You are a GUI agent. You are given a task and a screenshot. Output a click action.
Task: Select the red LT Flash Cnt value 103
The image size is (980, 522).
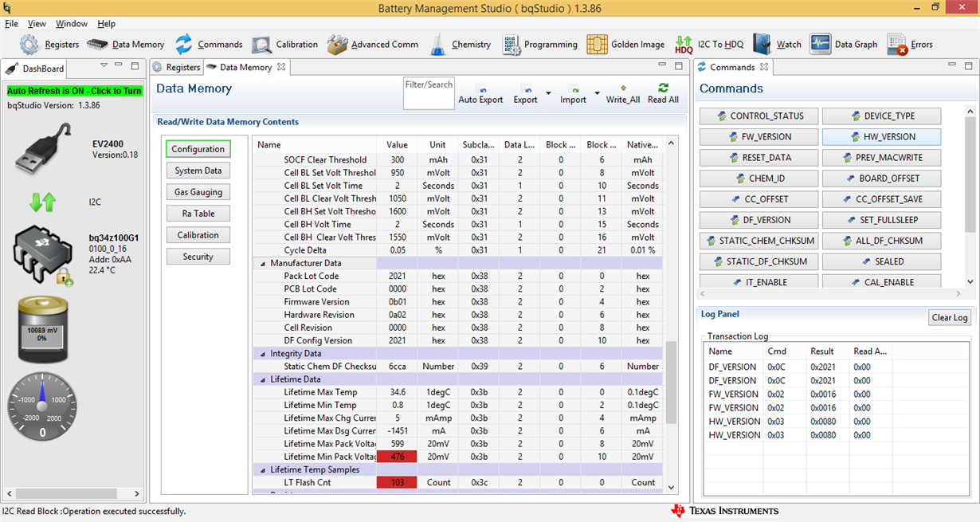point(397,482)
